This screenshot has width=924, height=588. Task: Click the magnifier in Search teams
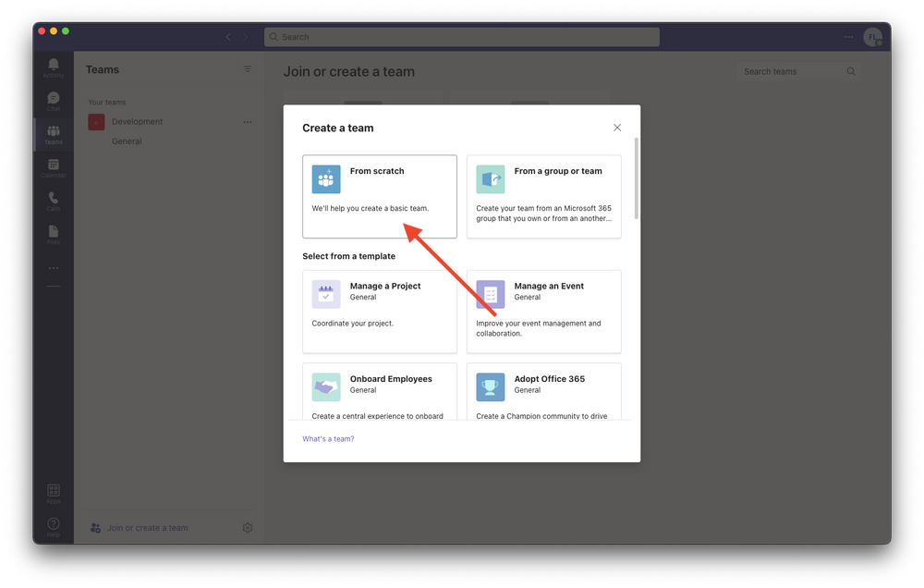[851, 71]
